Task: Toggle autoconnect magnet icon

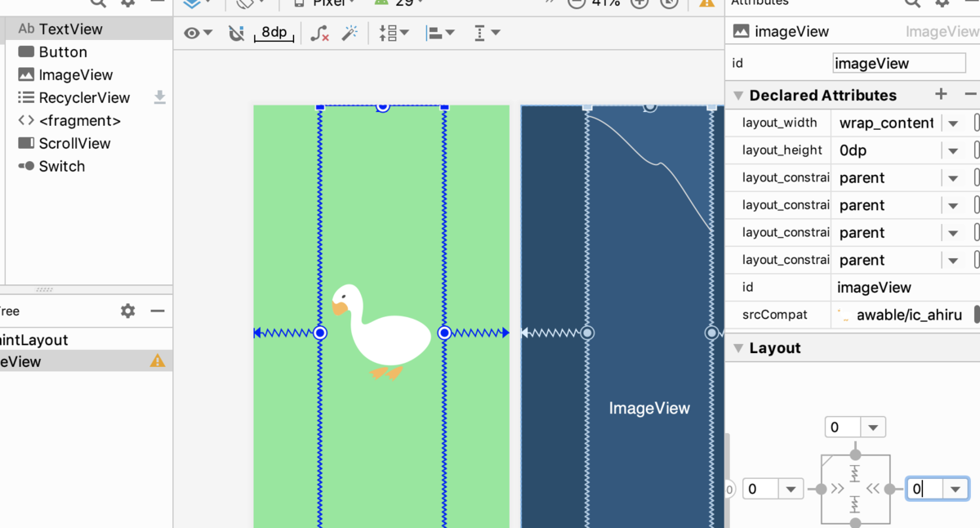Action: [237, 34]
